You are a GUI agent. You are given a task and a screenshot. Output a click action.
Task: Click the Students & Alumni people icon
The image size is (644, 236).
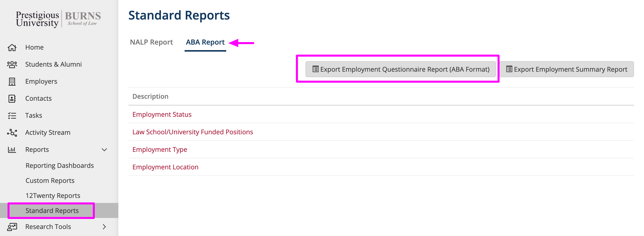point(12,64)
